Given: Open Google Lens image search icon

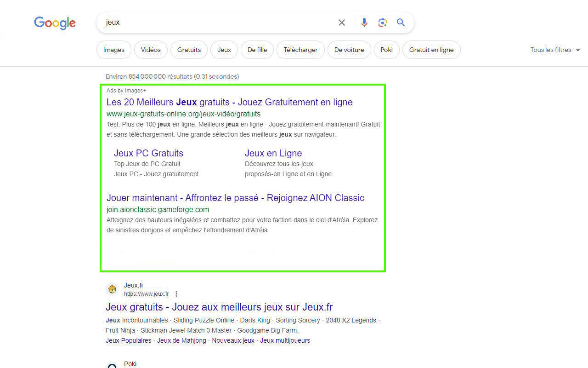Looking at the screenshot, I should pos(382,23).
